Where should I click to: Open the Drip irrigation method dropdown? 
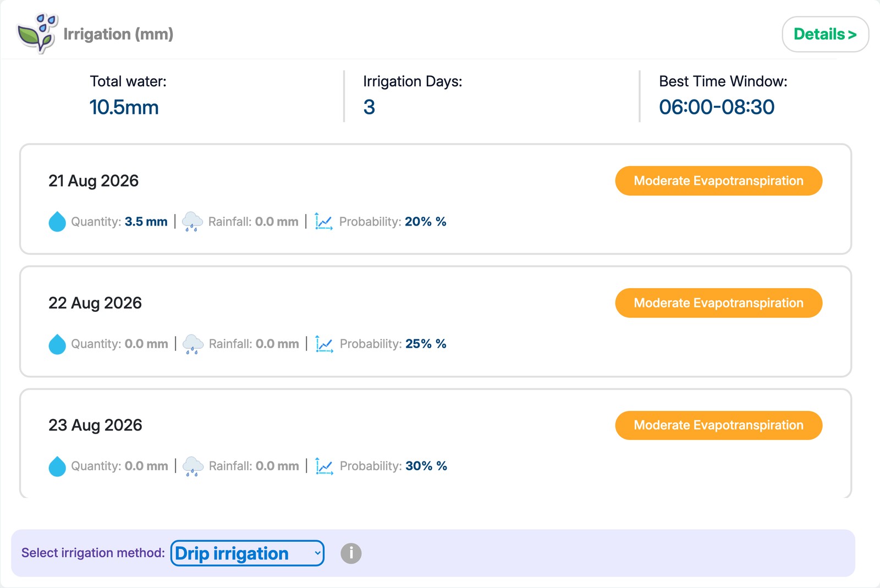[x=248, y=553]
